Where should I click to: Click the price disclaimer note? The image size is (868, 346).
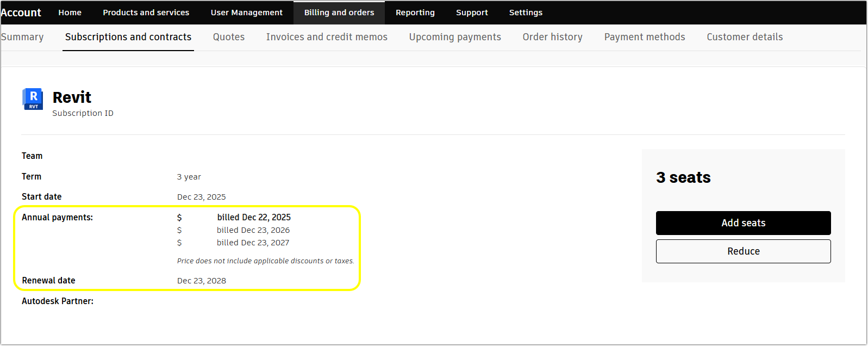pos(266,261)
